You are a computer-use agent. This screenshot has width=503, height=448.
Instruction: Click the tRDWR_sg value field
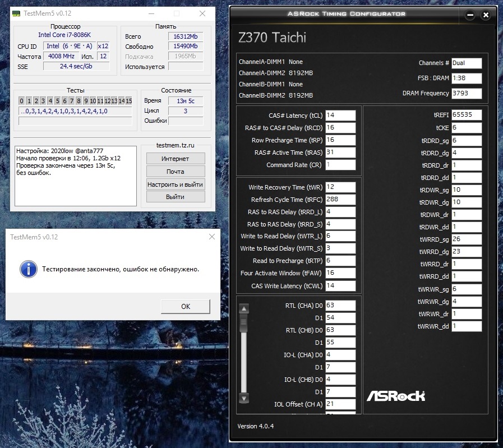467,190
